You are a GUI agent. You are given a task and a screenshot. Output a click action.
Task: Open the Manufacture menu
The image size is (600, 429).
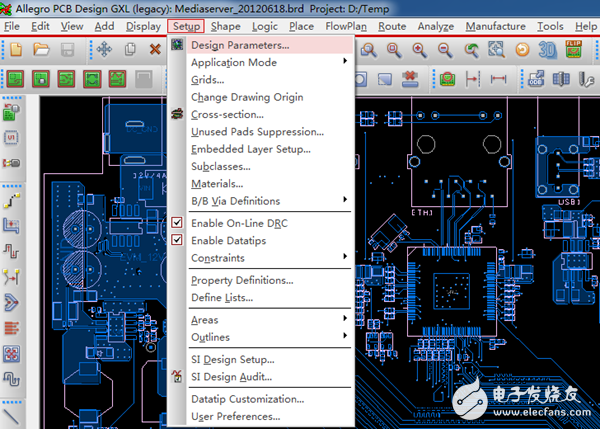tap(495, 26)
